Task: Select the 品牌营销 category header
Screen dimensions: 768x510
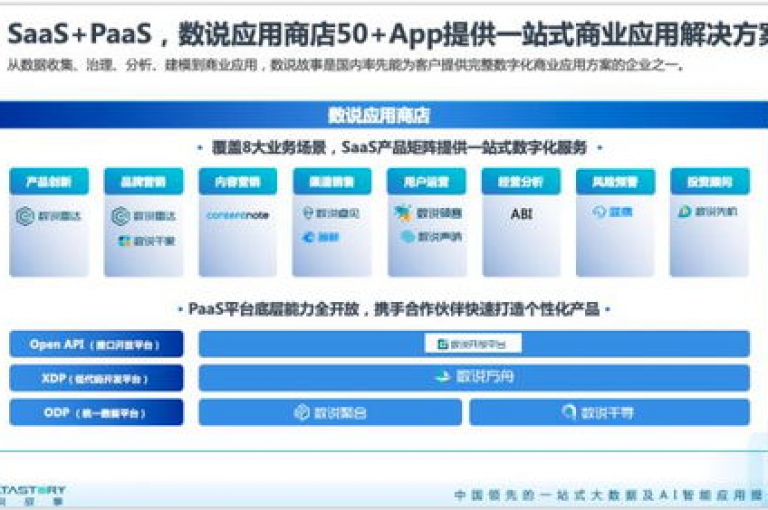Action: point(144,182)
